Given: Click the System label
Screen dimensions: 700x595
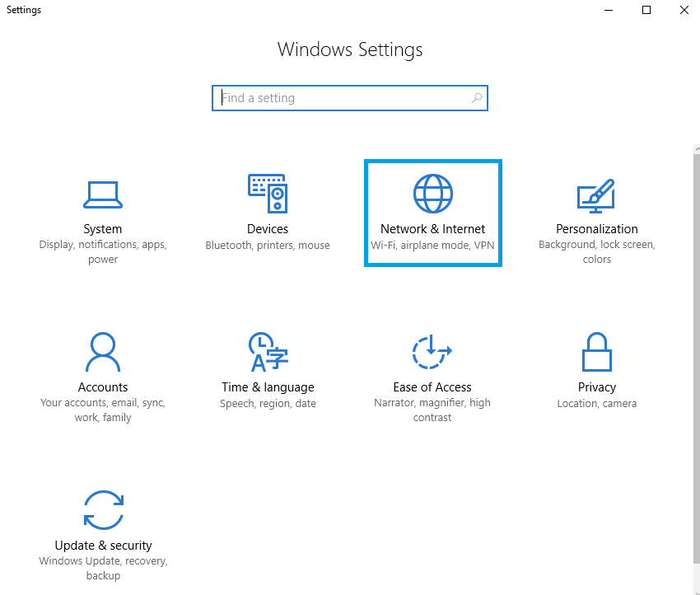Looking at the screenshot, I should coord(103,229).
